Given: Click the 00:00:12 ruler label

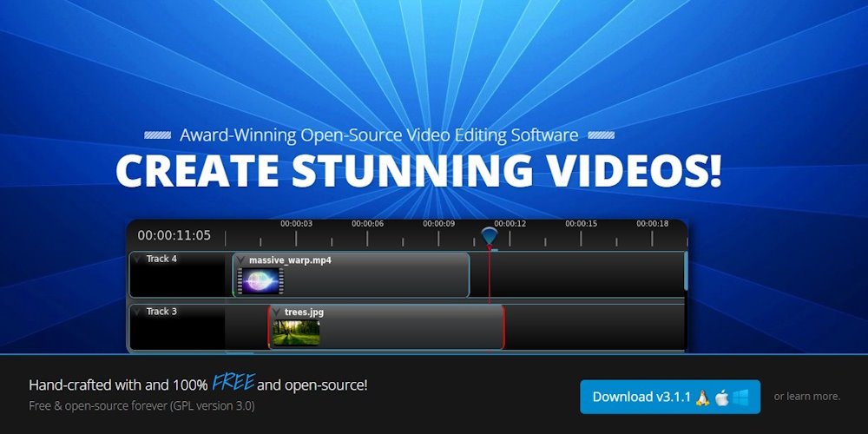Looking at the screenshot, I should coord(510,224).
